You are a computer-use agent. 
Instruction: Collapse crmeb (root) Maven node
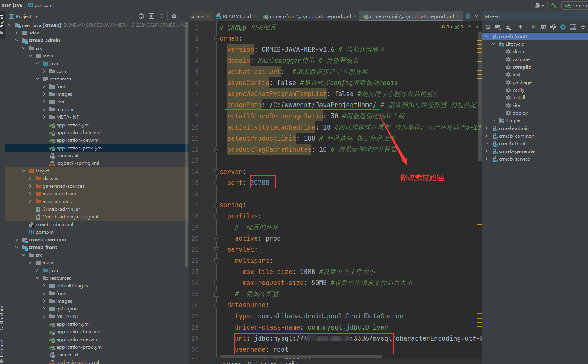(487, 36)
